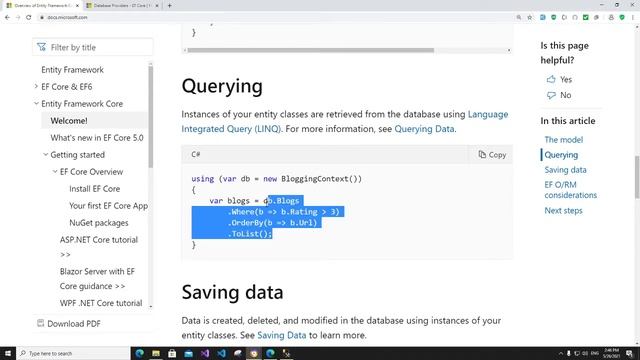Click C# language label on code block
The width and height of the screenshot is (640, 360).
point(196,154)
